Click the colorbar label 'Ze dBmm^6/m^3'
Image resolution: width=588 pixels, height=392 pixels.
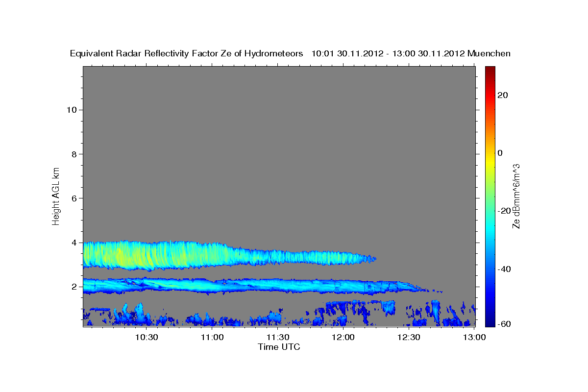pos(515,196)
